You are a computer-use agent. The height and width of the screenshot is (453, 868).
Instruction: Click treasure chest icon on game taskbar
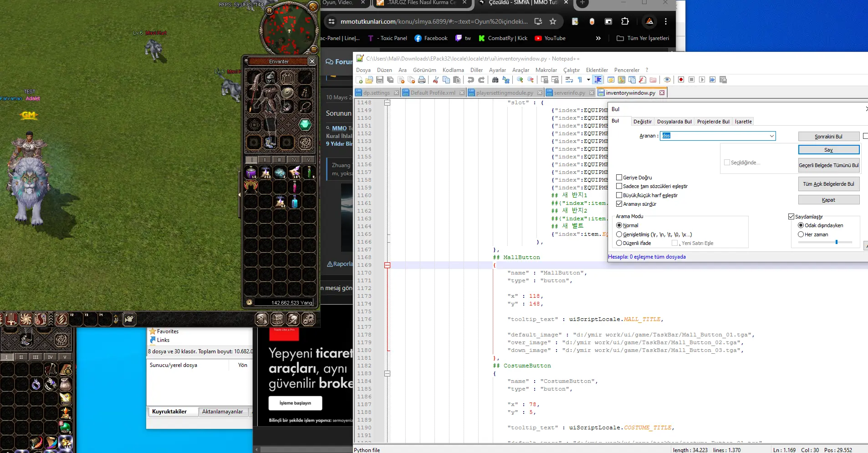coord(277,319)
